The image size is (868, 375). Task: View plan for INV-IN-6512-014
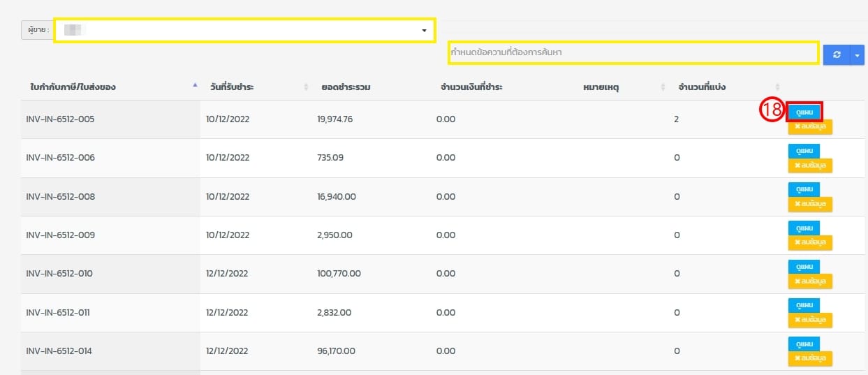(804, 344)
